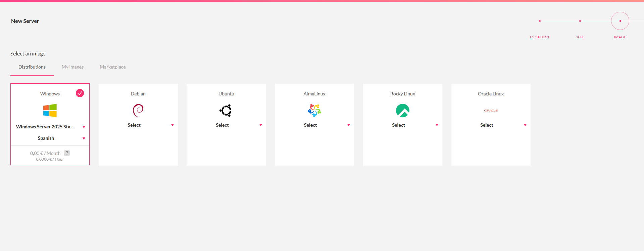This screenshot has height=251, width=644.
Task: Click the New Server heading
Action: (x=25, y=21)
